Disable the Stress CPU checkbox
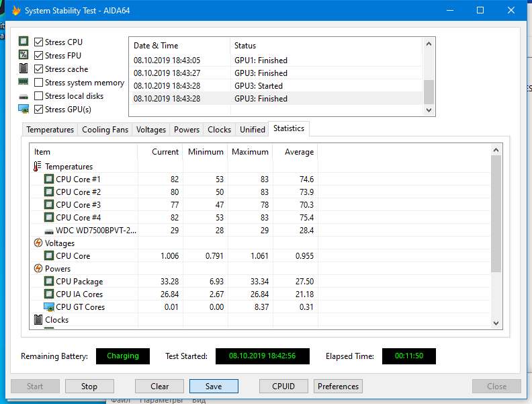Viewport: 532px width, 404px height. [39, 42]
